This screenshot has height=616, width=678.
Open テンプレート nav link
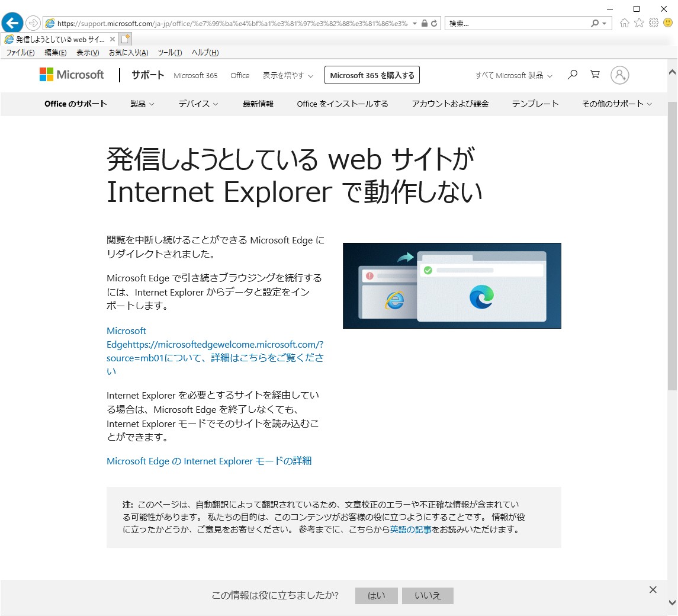click(535, 104)
